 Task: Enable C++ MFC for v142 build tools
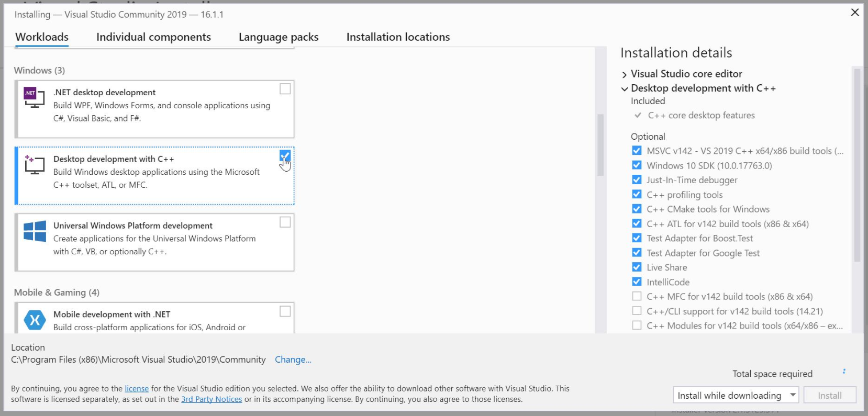coord(637,297)
